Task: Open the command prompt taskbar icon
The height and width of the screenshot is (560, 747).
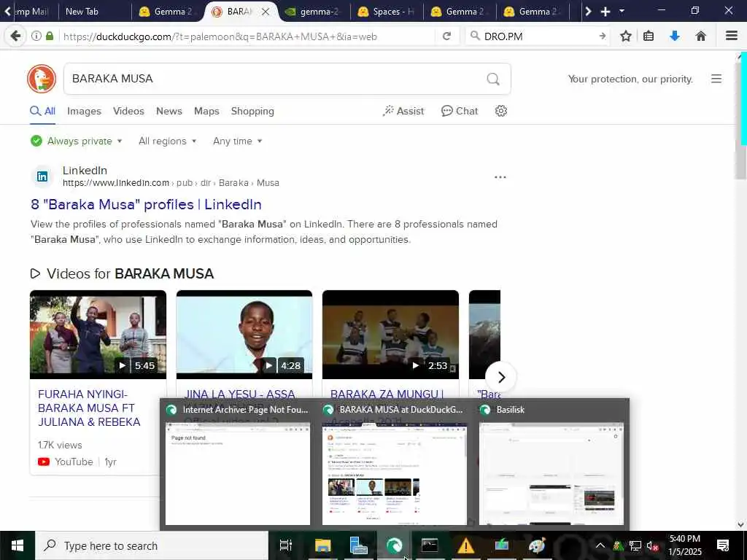Action: 429,545
